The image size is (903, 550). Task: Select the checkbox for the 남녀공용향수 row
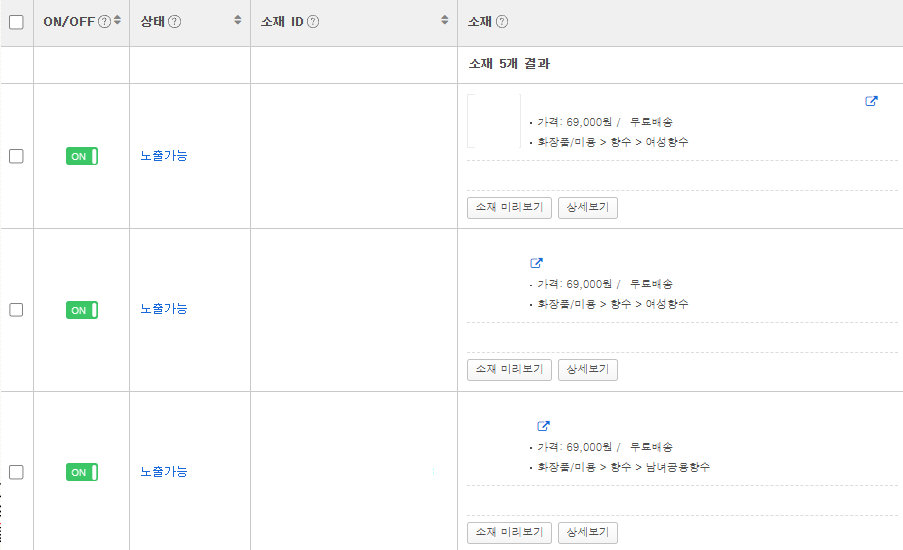coord(16,472)
